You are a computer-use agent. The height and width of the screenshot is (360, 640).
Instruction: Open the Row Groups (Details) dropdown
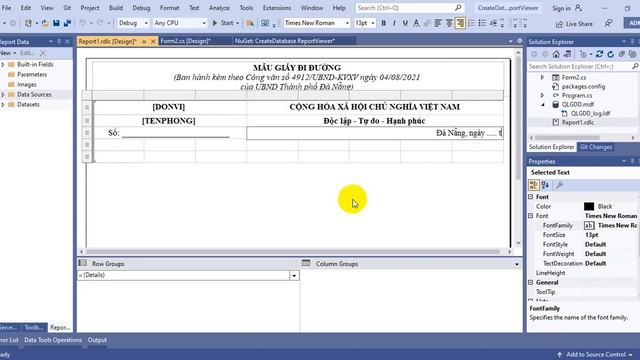pyautogui.click(x=294, y=276)
